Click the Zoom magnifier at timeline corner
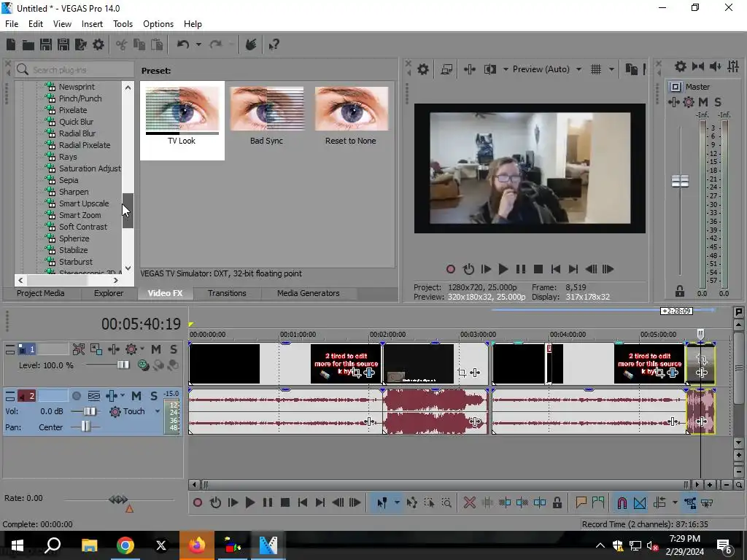The width and height of the screenshot is (747, 560). [x=739, y=485]
